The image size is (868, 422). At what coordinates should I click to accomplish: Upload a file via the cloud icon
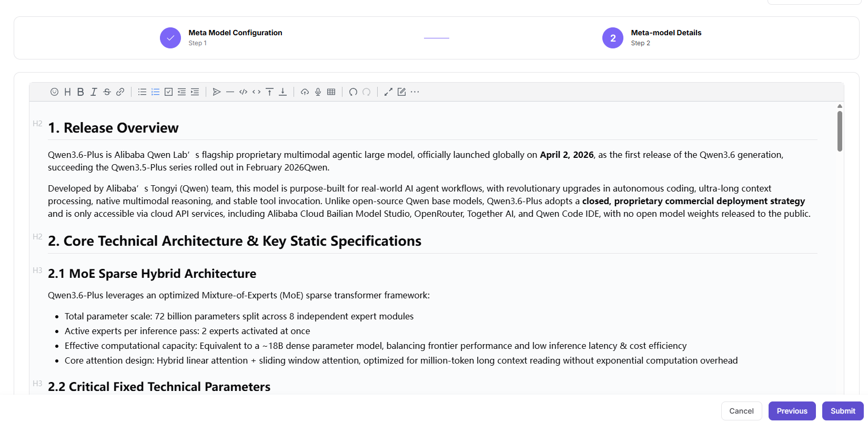(x=305, y=92)
